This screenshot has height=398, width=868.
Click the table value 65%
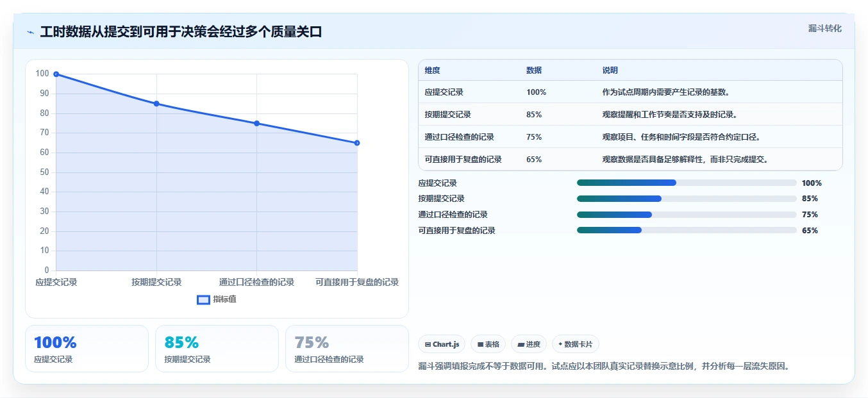534,160
